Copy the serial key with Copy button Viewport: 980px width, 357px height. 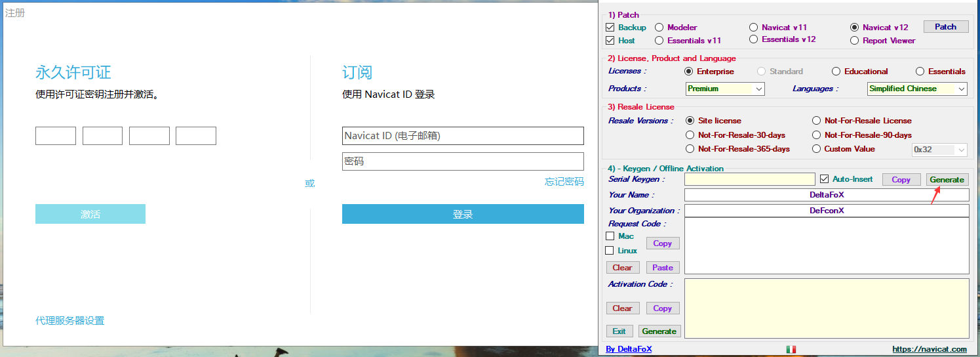pos(901,180)
